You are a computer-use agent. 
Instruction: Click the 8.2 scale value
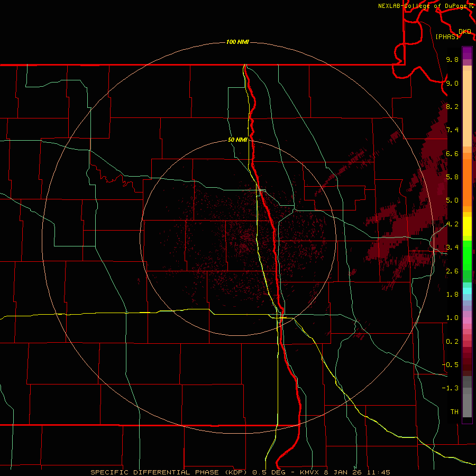pos(452,106)
